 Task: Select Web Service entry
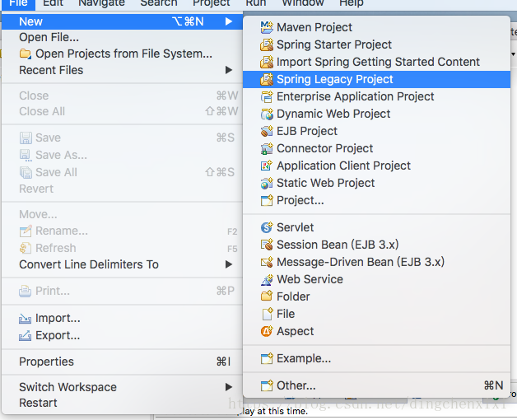pos(376,279)
